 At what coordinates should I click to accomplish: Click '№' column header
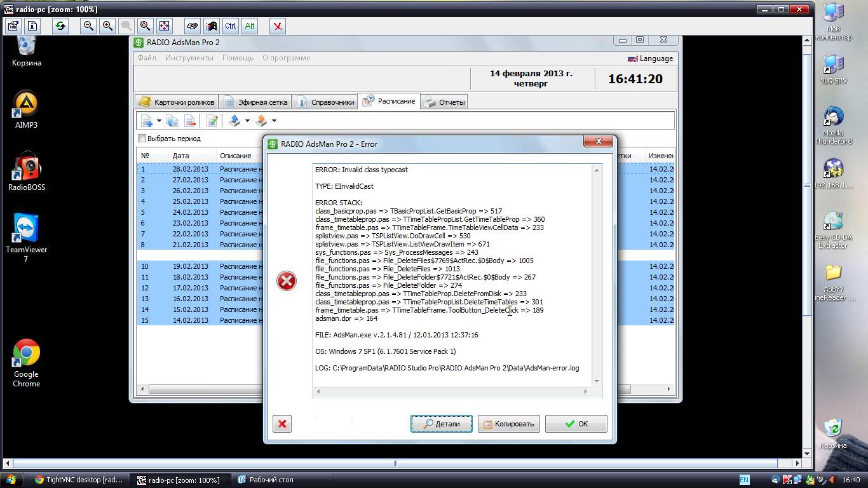pos(145,156)
